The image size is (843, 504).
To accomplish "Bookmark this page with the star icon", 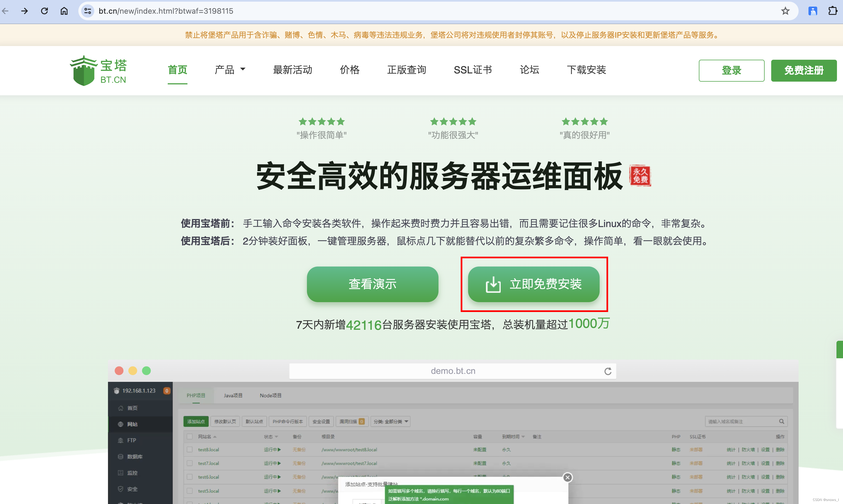I will coord(785,11).
